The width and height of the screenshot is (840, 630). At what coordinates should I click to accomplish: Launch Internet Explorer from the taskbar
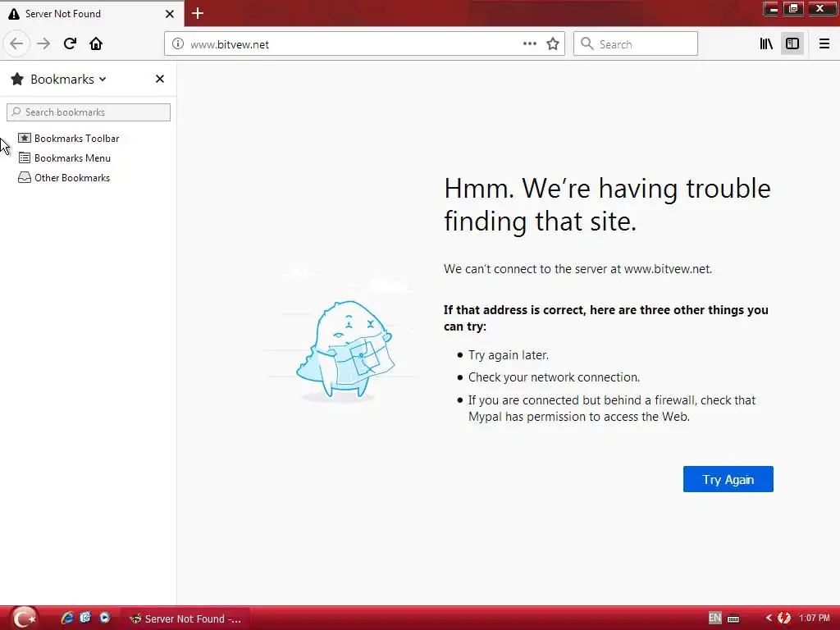tap(67, 618)
